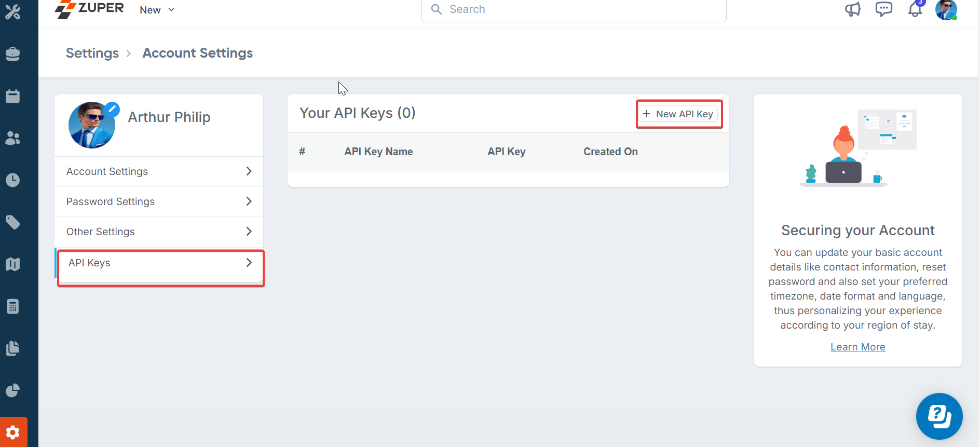Expand the Account Settings menu row chevron
The height and width of the screenshot is (447, 980).
(x=249, y=171)
